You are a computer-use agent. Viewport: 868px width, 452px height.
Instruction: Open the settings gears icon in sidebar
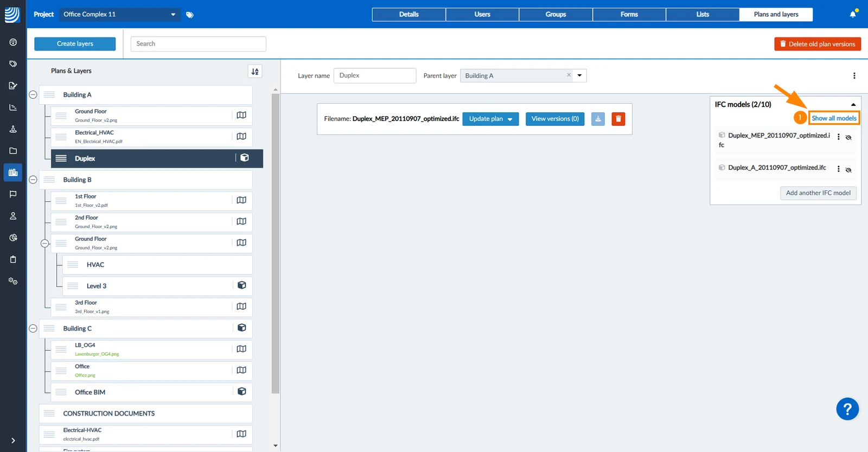pos(13,281)
